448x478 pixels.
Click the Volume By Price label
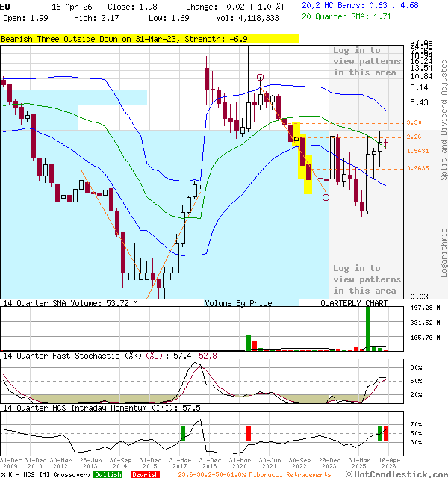point(238,303)
